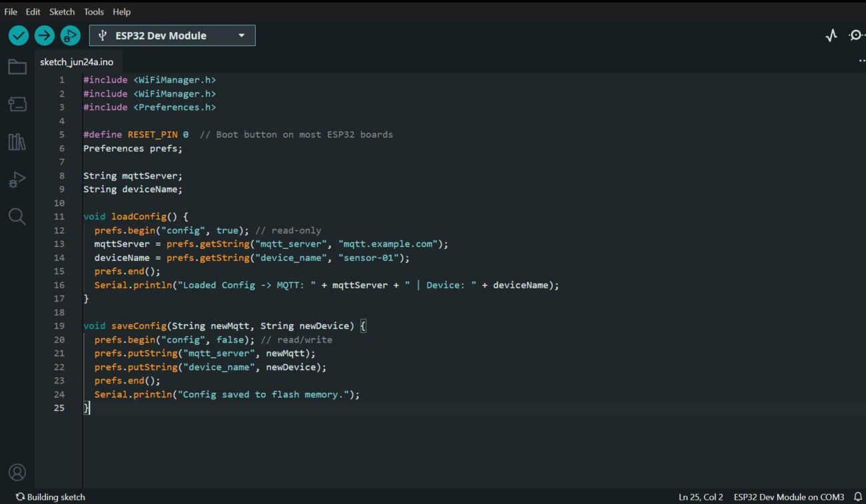Open the Debug sidebar panel

(x=17, y=179)
